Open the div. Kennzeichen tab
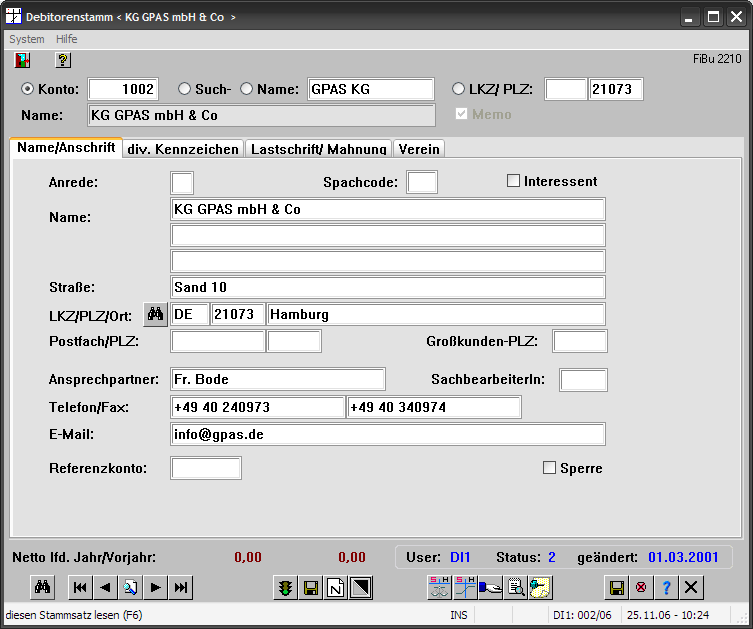Screen dimensions: 753x629 click(x=183, y=149)
